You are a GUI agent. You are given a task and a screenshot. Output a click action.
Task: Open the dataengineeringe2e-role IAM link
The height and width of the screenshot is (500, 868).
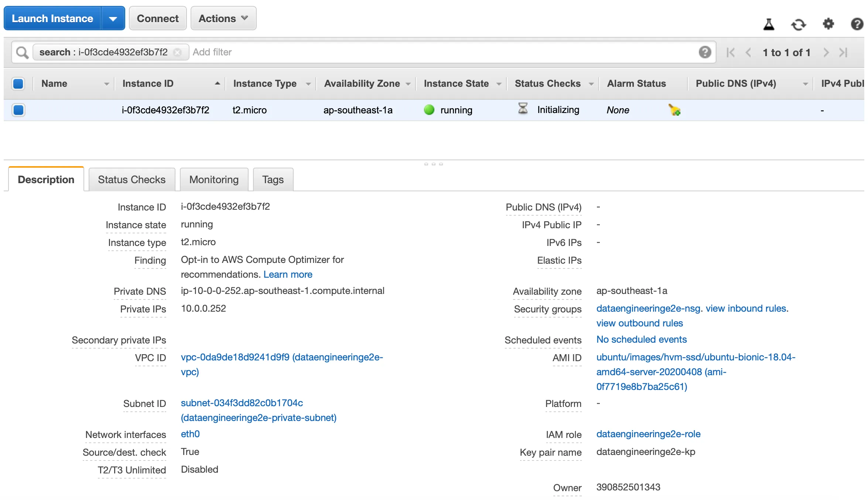(648, 434)
